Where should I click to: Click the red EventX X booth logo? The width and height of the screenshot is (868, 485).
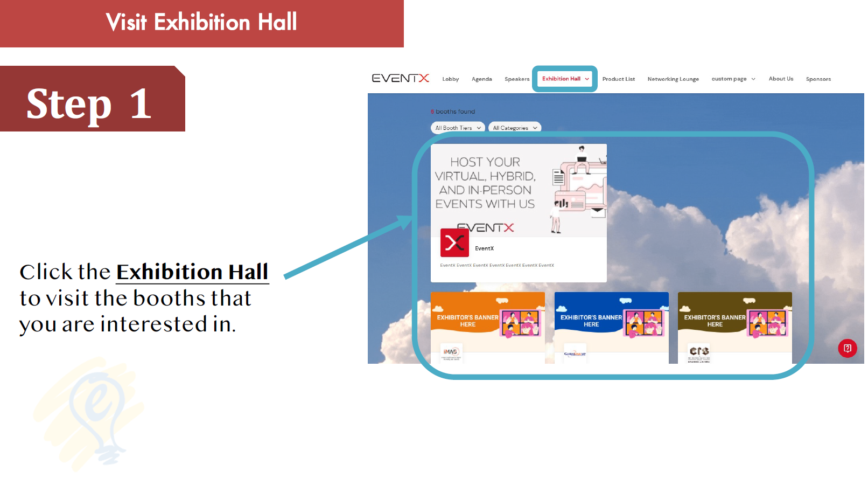point(454,243)
